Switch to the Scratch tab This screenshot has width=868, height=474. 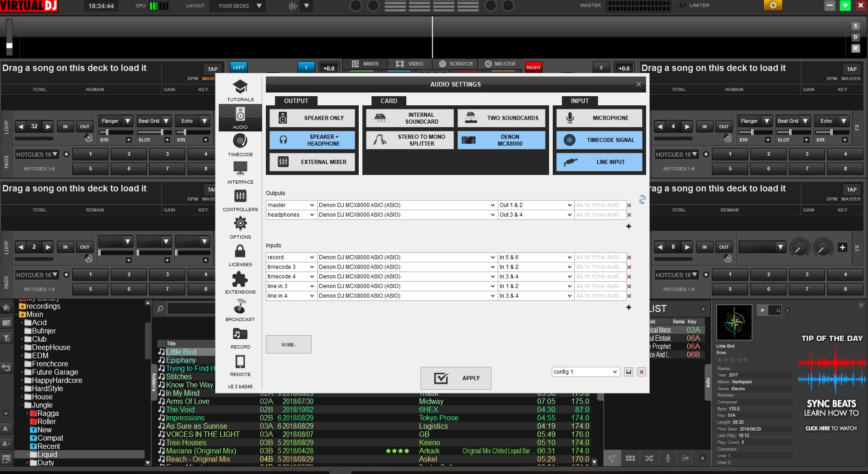point(455,64)
